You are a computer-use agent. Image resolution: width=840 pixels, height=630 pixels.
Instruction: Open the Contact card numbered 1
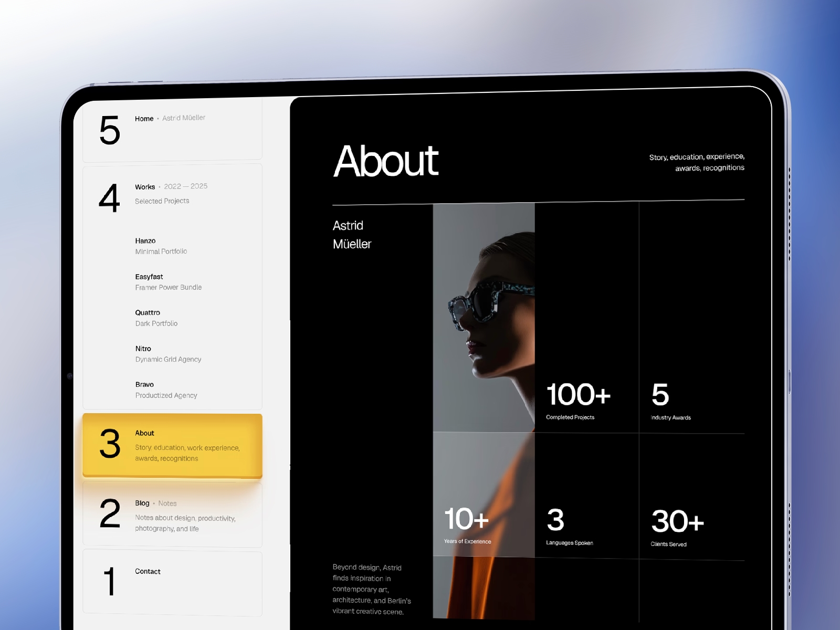[172, 583]
